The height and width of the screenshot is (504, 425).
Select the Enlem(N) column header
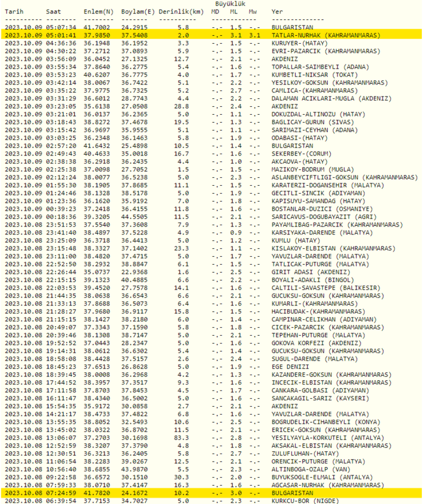click(x=98, y=12)
